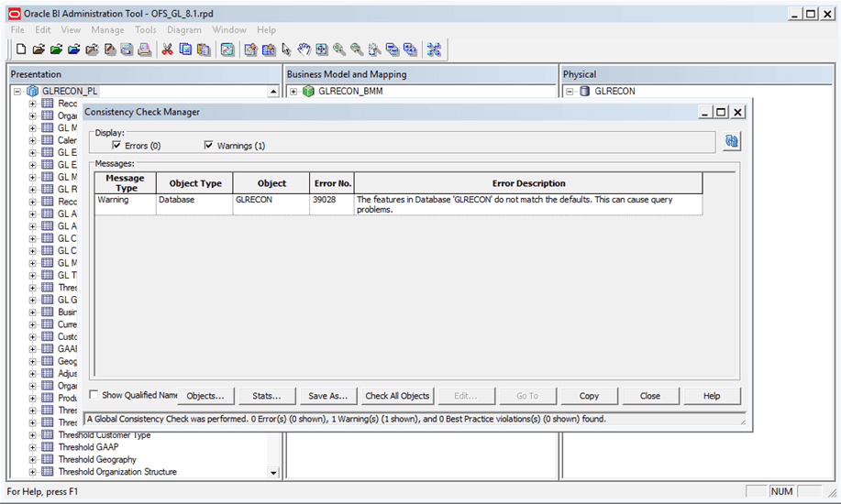Open the Help menu in menu bar

[x=266, y=30]
